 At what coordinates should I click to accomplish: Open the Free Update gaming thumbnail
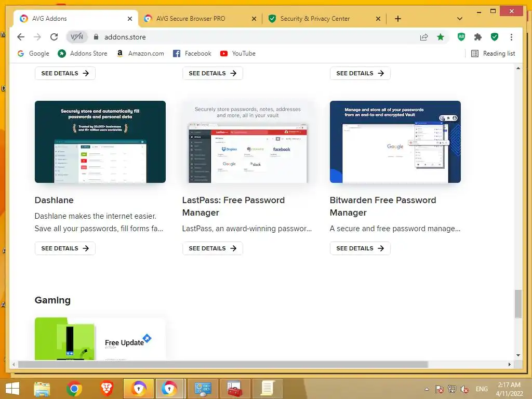(x=100, y=339)
